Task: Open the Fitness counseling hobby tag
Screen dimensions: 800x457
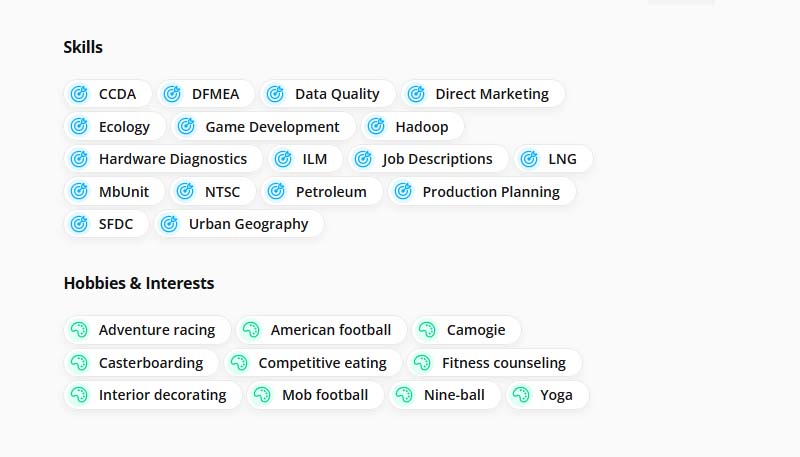Action: point(494,363)
